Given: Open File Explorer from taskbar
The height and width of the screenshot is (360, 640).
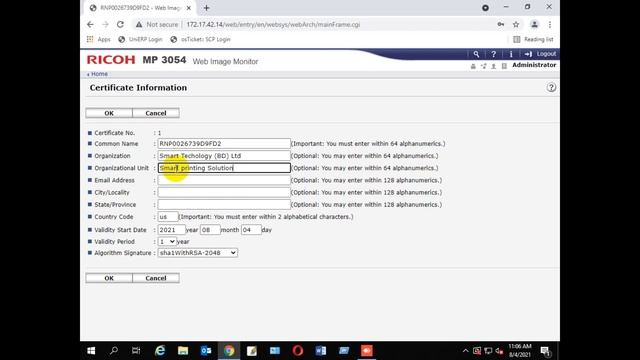Looking at the screenshot, I should coord(183,351).
